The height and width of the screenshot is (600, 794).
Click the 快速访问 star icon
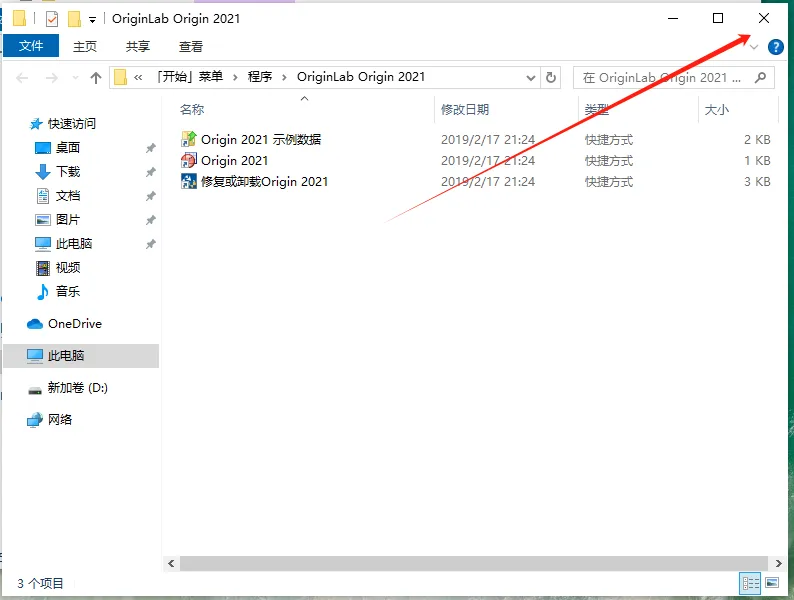[36, 124]
